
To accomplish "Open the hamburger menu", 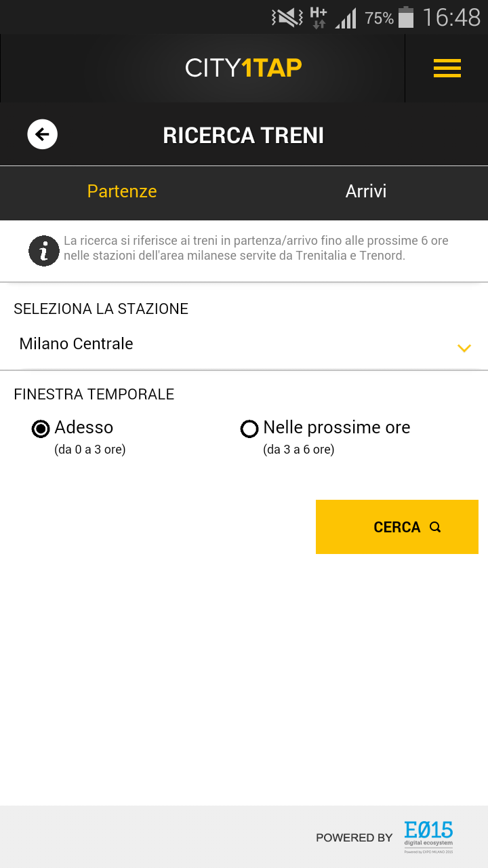I will [447, 68].
